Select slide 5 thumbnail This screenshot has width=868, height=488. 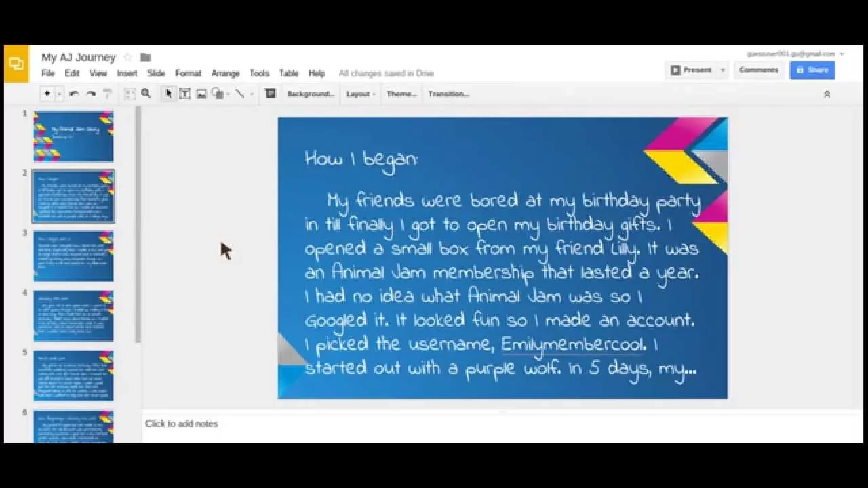(73, 375)
